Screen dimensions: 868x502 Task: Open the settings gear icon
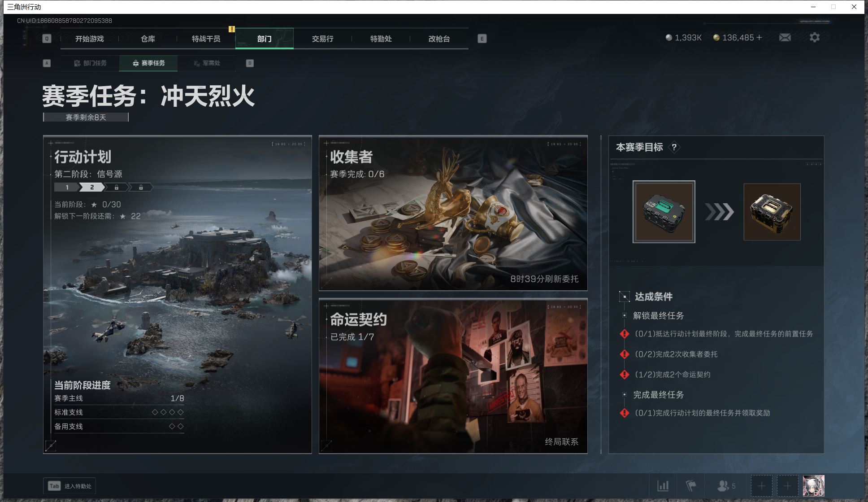point(815,37)
